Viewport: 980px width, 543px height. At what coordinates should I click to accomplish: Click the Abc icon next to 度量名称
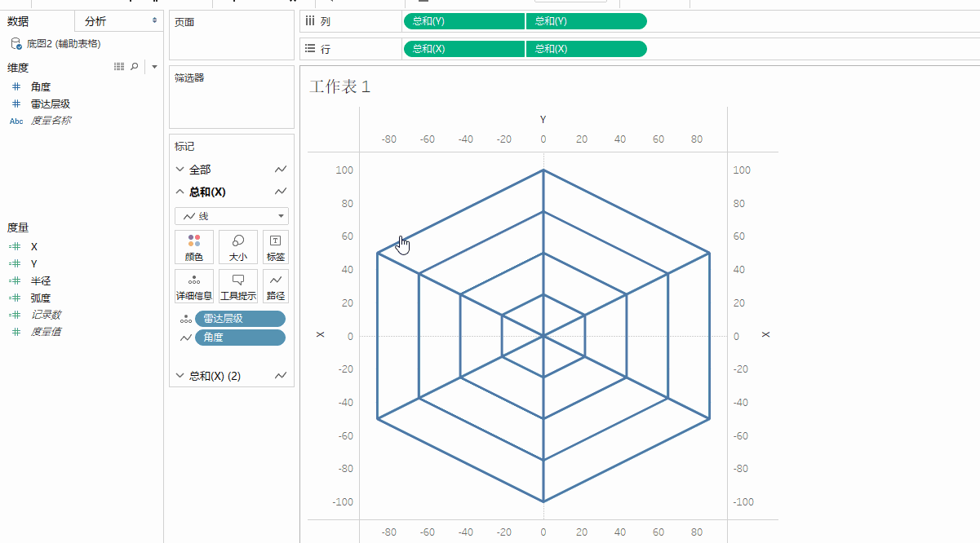(x=16, y=121)
